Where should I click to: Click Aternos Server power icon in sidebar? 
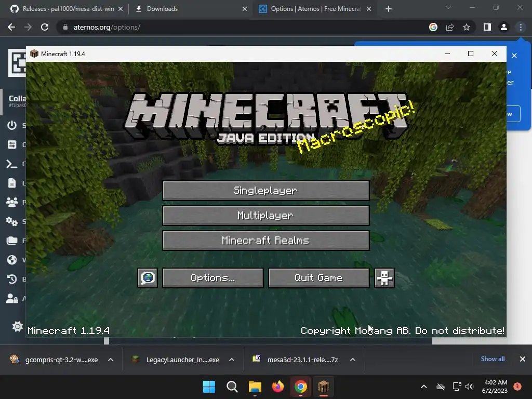[x=12, y=125]
